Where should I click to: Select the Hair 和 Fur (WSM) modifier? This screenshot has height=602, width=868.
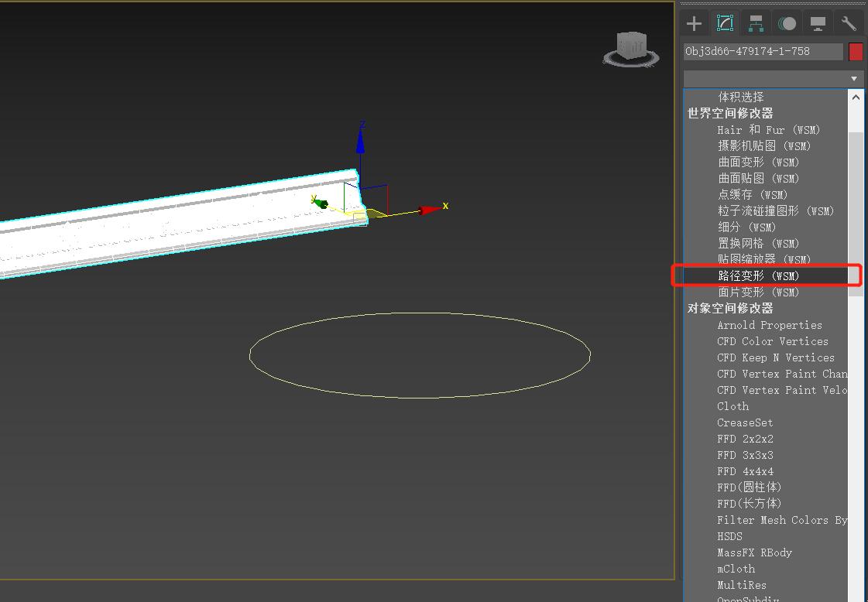tap(767, 129)
